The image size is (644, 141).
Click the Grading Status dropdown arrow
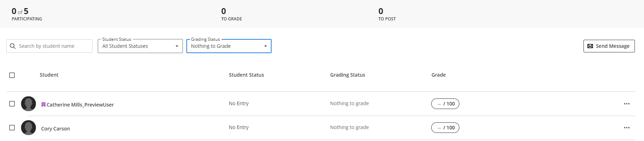(266, 46)
